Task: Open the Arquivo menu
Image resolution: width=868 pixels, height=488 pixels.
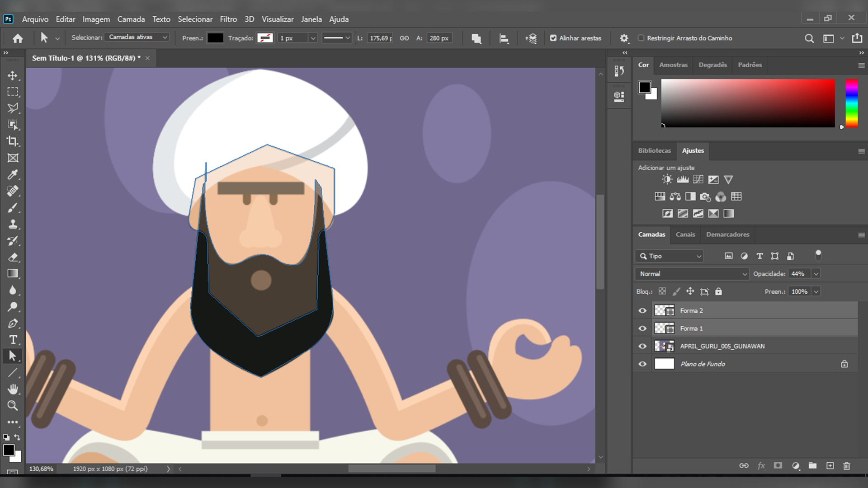Action: coord(35,19)
